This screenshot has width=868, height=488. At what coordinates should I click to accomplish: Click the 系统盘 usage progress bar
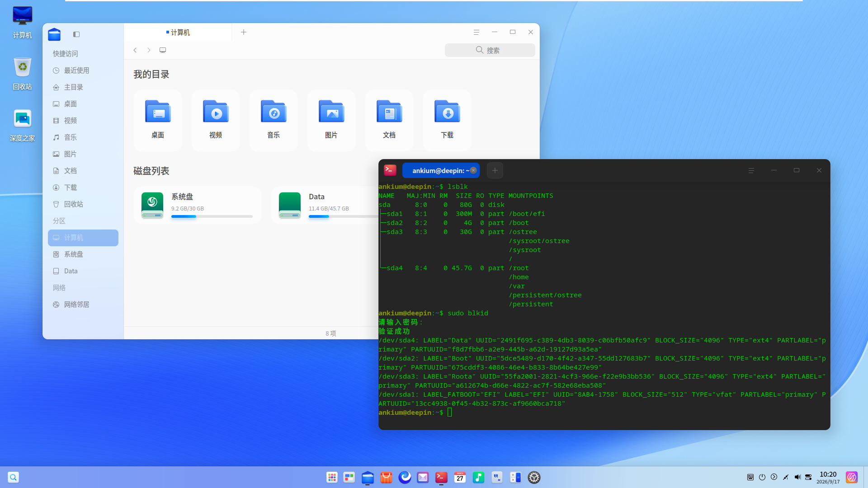point(212,216)
